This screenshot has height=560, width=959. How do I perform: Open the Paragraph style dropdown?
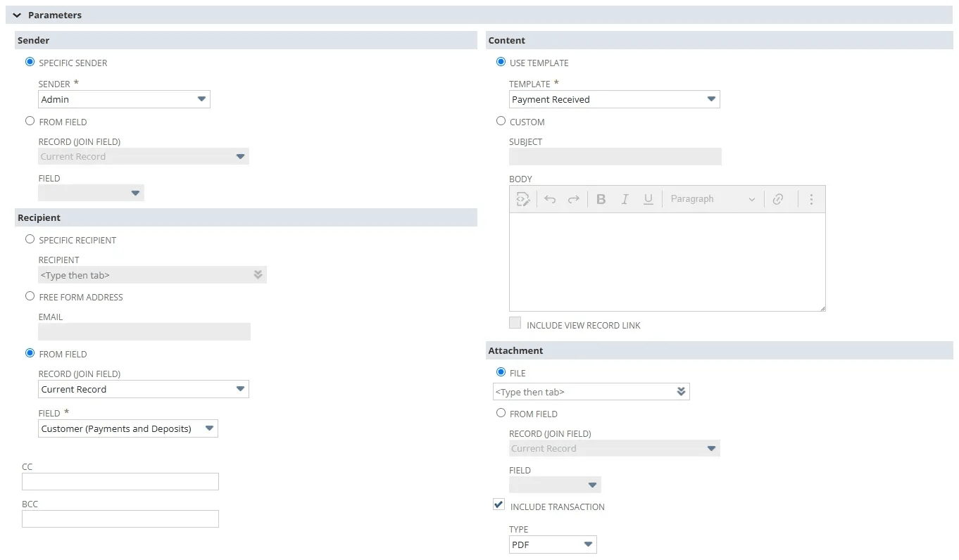[712, 199]
